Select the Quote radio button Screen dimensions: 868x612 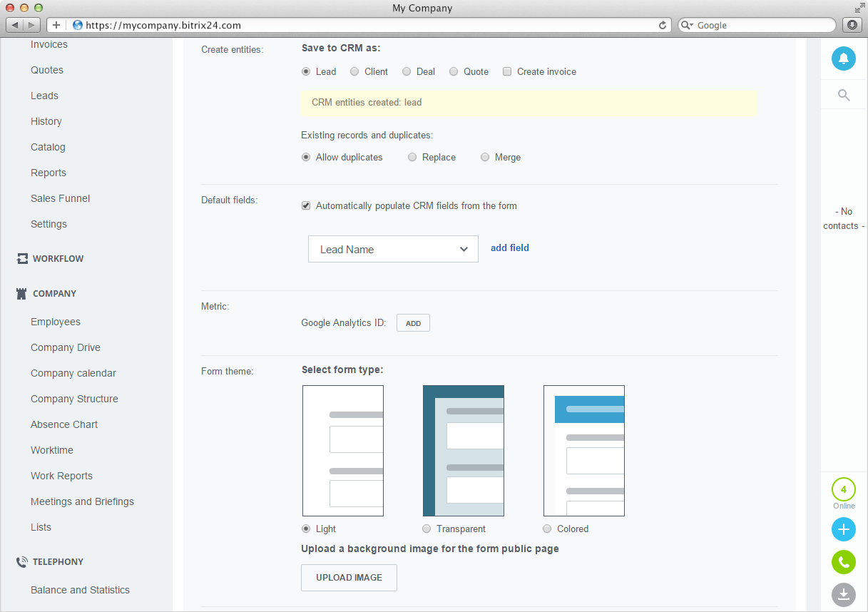point(453,71)
